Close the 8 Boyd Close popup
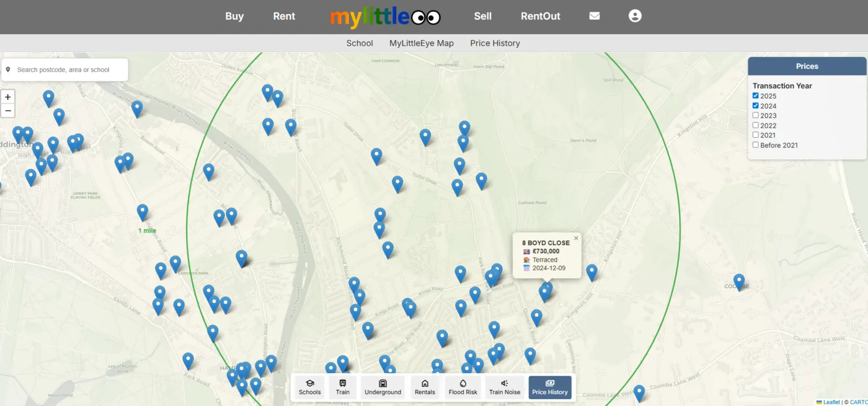The image size is (868, 406). 576,238
